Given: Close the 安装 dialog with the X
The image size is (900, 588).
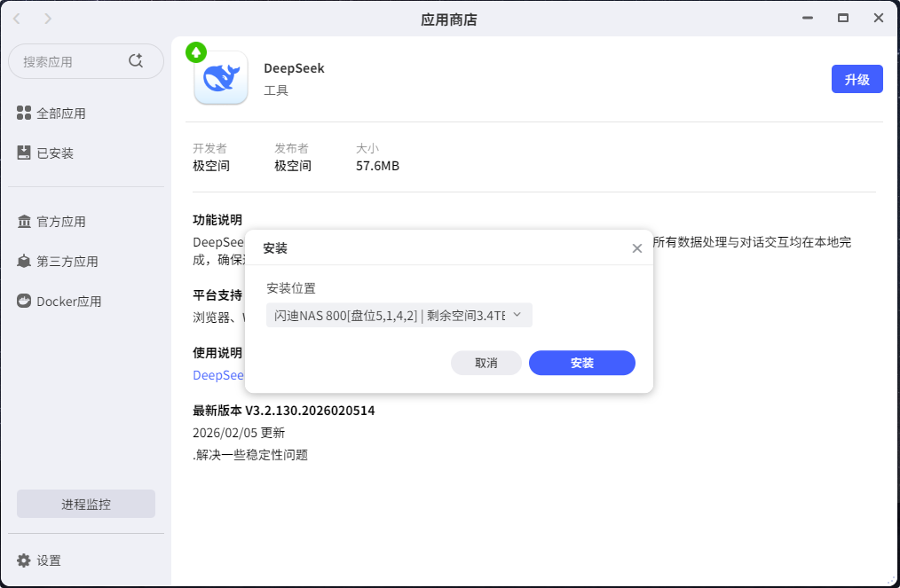Looking at the screenshot, I should coord(637,248).
